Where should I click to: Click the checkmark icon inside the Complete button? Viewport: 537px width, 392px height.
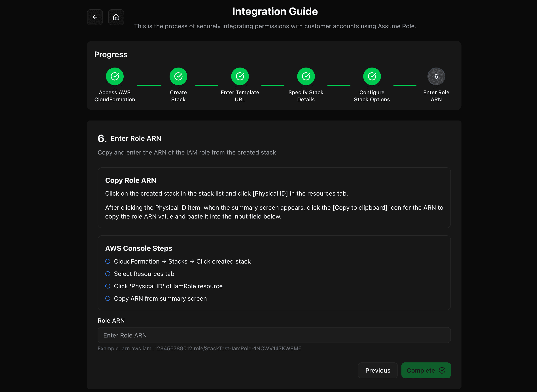[442, 370]
